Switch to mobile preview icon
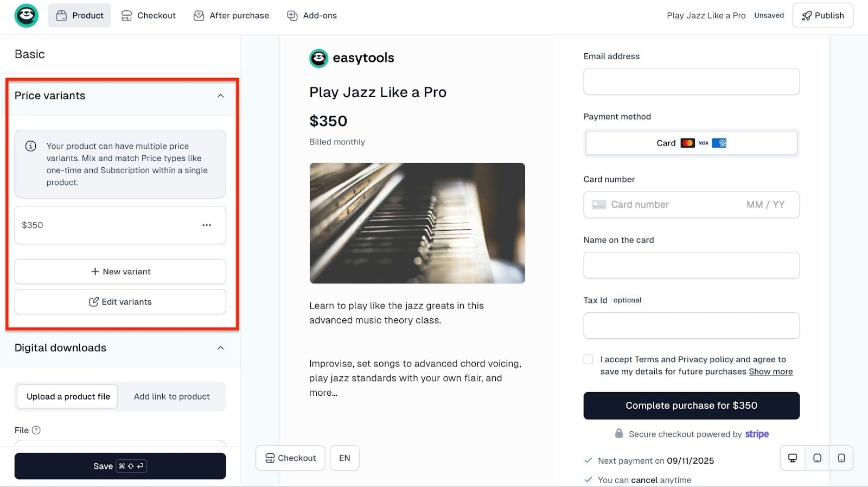 click(x=841, y=458)
